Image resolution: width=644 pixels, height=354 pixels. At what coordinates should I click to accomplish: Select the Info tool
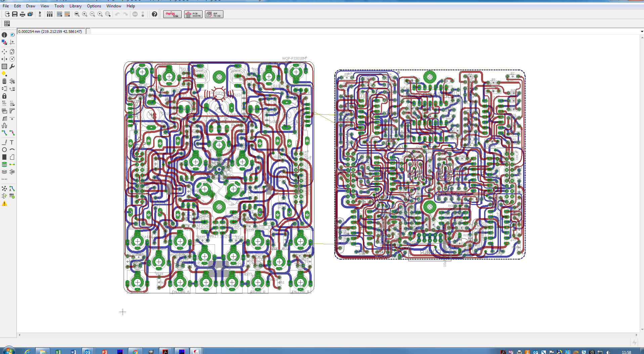point(4,35)
